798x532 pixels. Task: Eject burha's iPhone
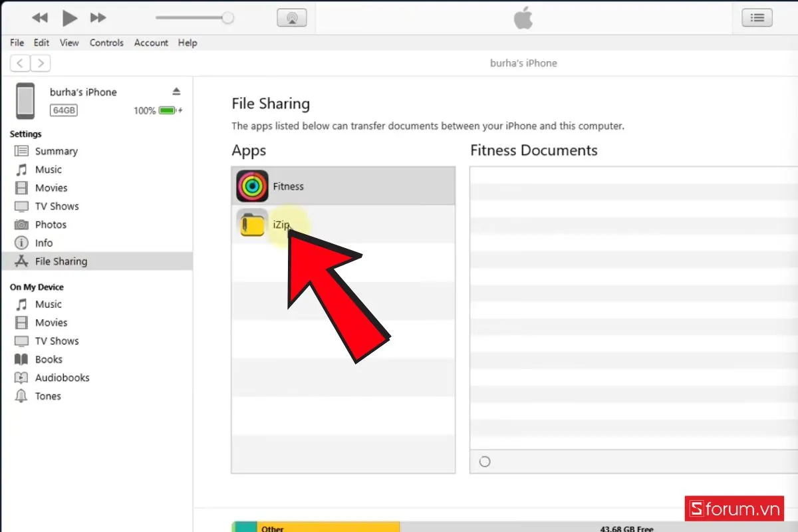pos(176,92)
